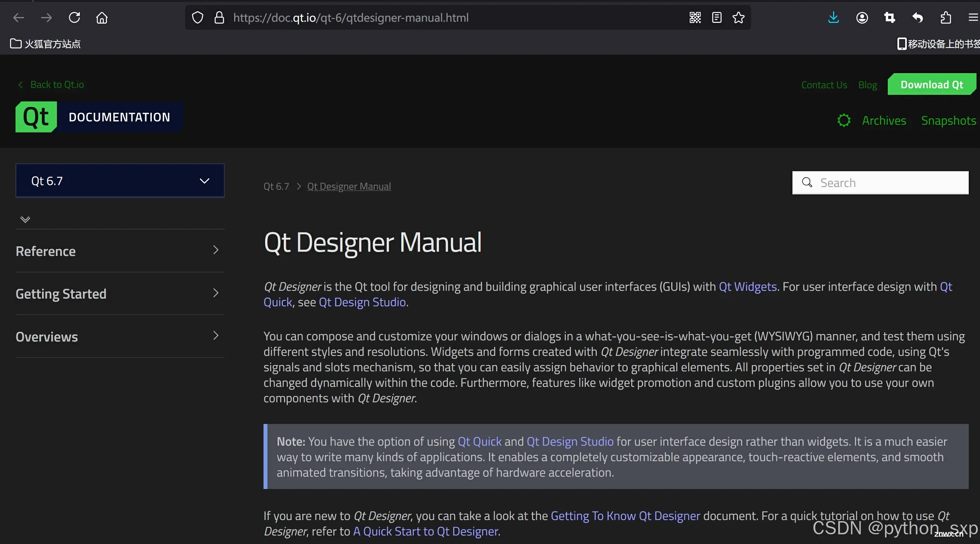The width and height of the screenshot is (980, 544).
Task: Open the browser home page
Action: pyautogui.click(x=102, y=17)
